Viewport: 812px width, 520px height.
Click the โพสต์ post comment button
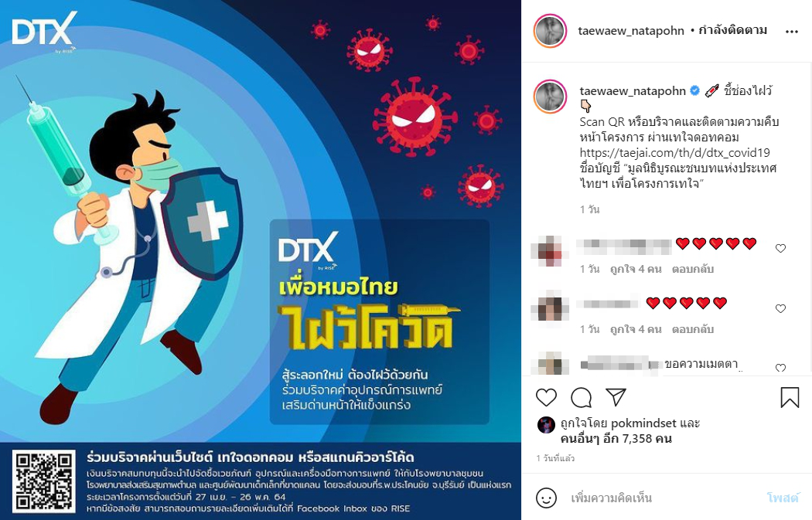pyautogui.click(x=782, y=498)
